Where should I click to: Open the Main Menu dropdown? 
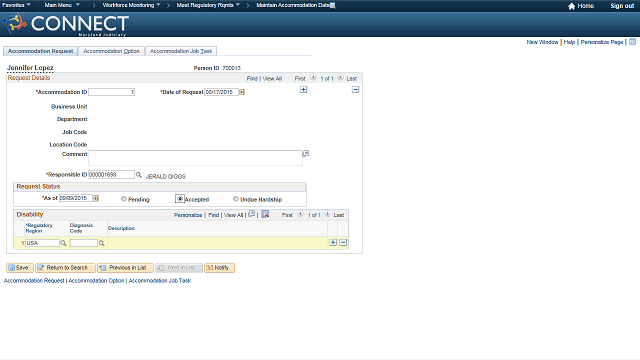point(62,5)
